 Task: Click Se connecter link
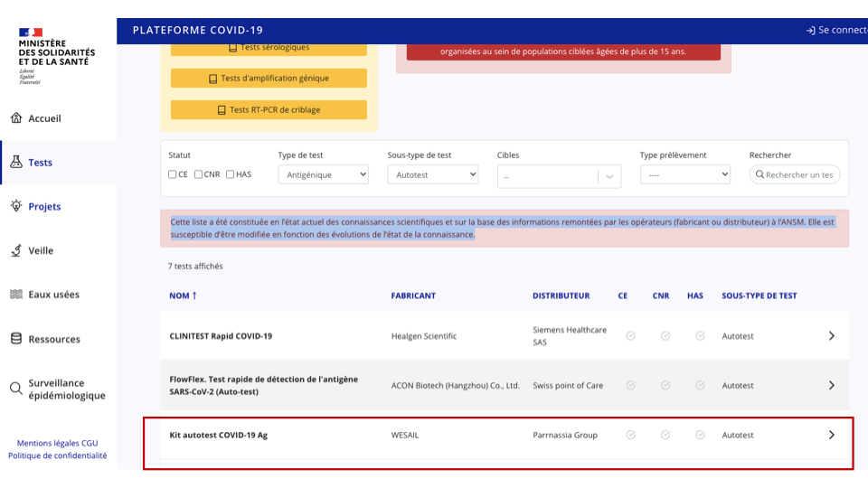tap(836, 31)
